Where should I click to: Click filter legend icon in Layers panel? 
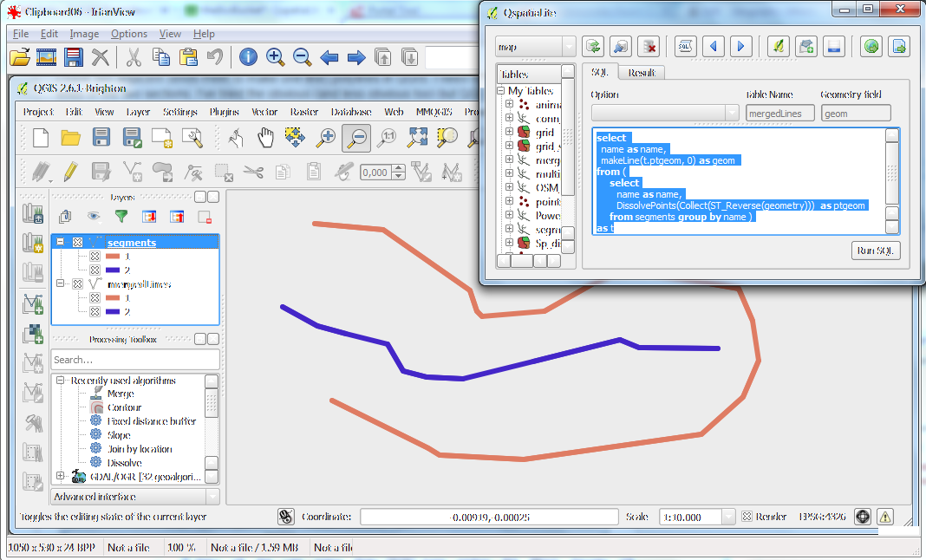(x=121, y=217)
